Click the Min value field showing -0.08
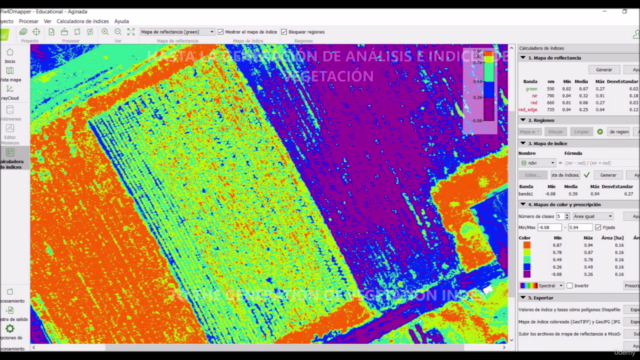640x360 pixels. 549,227
